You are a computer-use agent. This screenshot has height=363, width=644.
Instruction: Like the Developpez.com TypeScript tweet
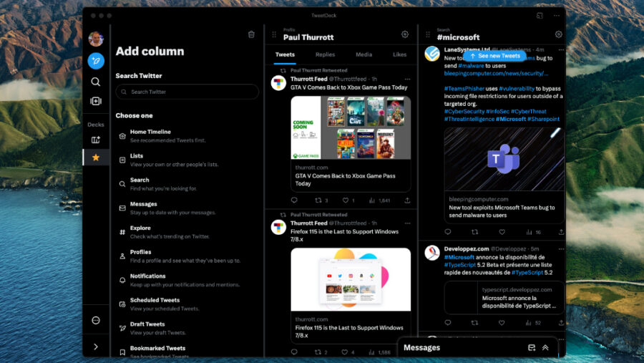click(502, 323)
